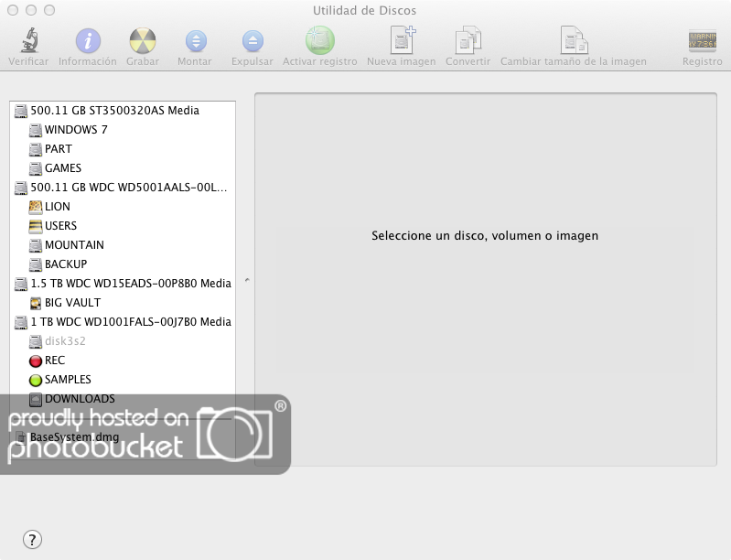
Task: Select the WINDOWS 7 volume
Action: coord(123,130)
